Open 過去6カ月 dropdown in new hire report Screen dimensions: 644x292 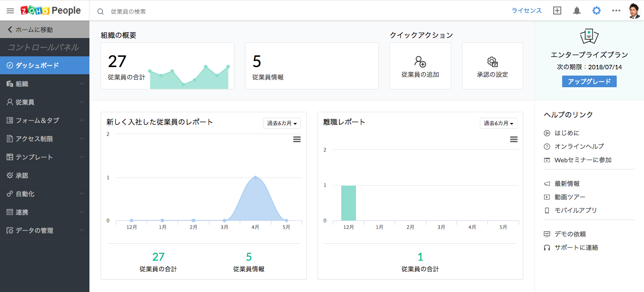point(282,123)
